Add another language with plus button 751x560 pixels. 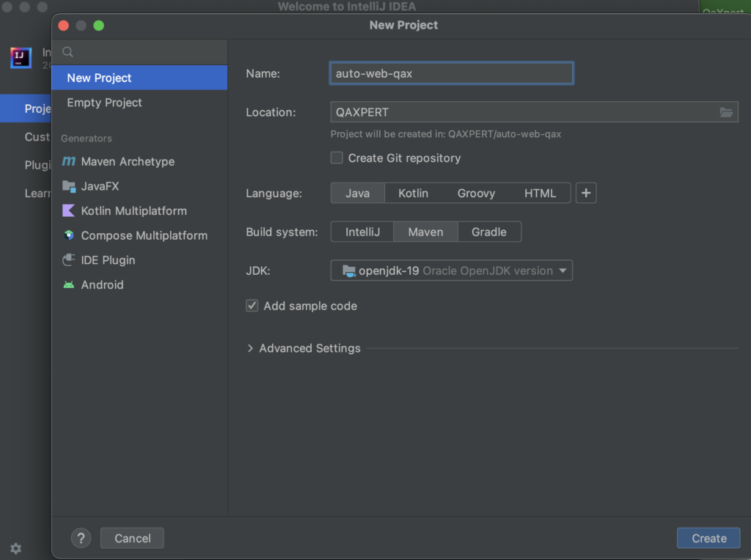586,193
